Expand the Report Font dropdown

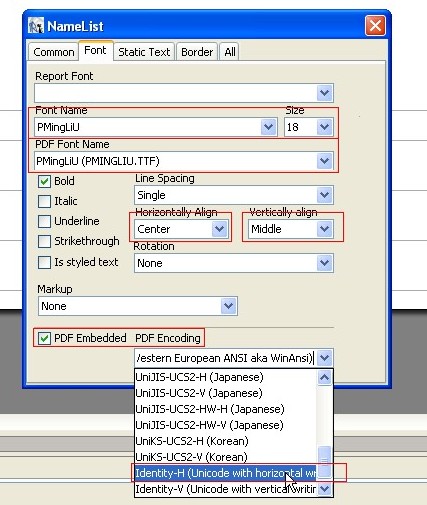325,93
